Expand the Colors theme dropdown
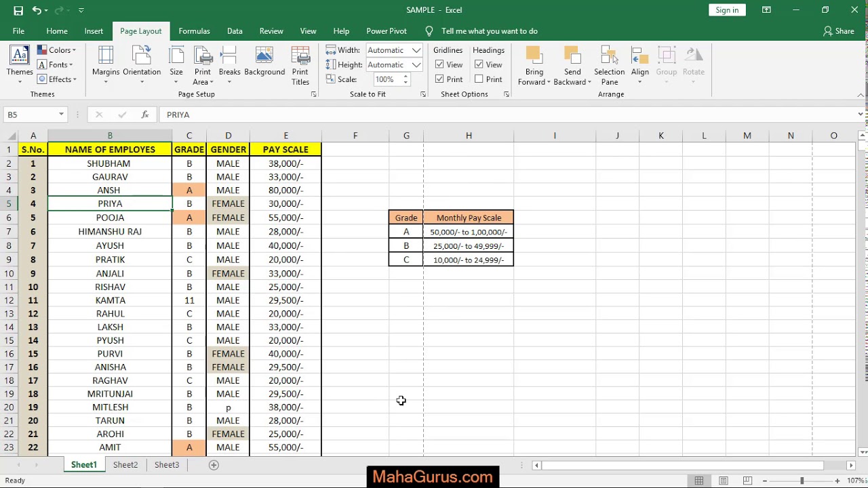This screenshot has height=488, width=868. pos(57,50)
